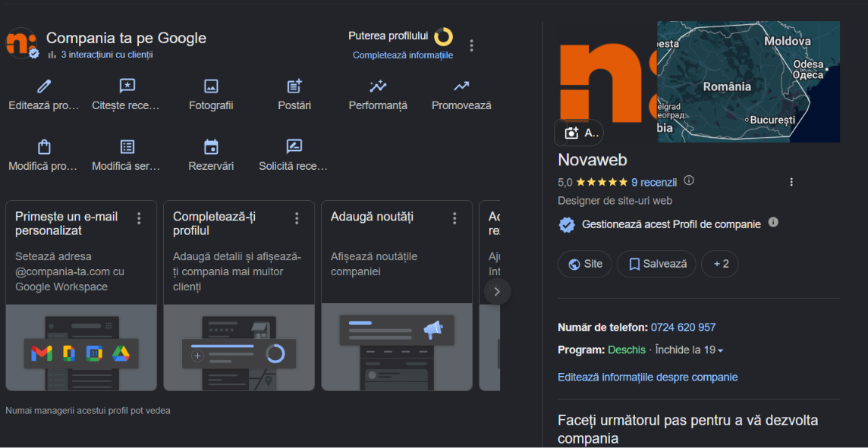Viewport: 868px width, 448px height.
Task: Click the Novaweb business name heading
Action: pyautogui.click(x=593, y=160)
